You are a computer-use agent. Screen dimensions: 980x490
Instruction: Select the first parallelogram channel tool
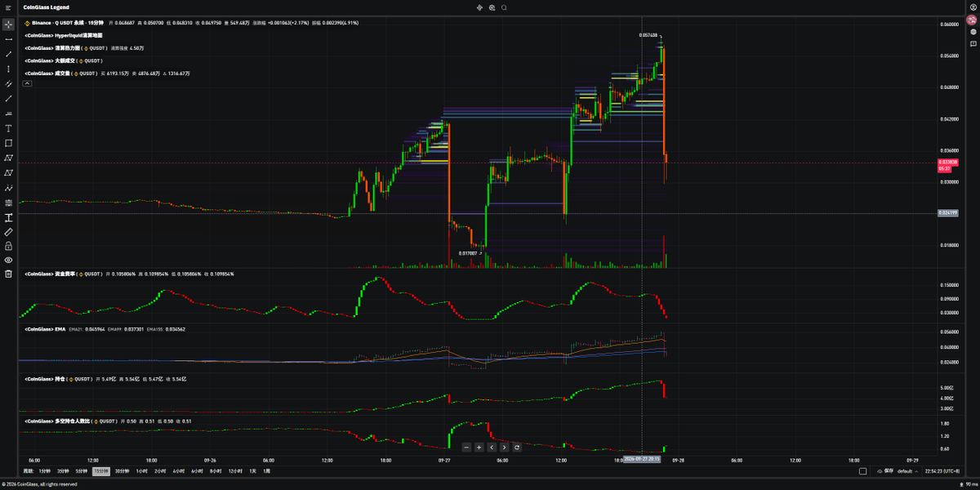tap(8, 158)
